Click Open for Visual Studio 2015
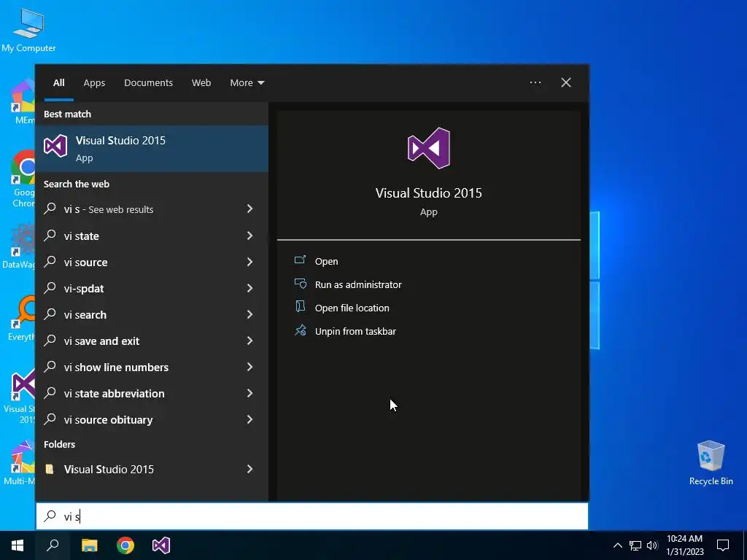Viewport: 747px width, 560px height. click(x=326, y=261)
